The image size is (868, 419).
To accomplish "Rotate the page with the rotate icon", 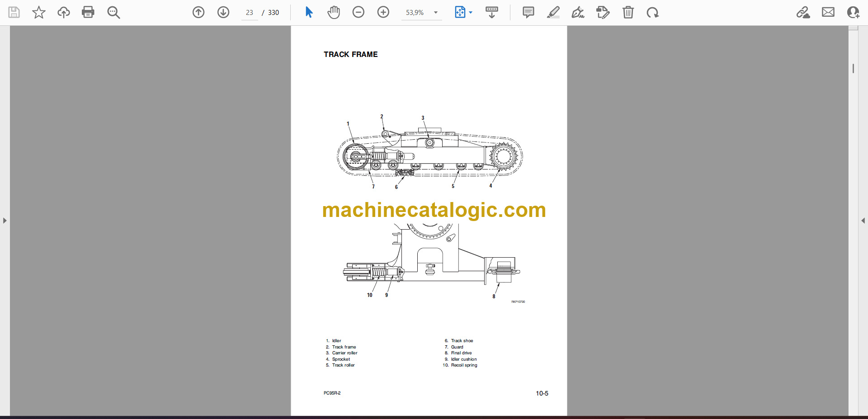I will tap(652, 12).
